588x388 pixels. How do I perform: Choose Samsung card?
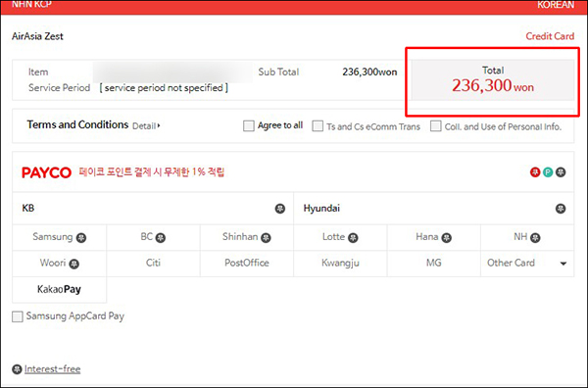click(59, 237)
